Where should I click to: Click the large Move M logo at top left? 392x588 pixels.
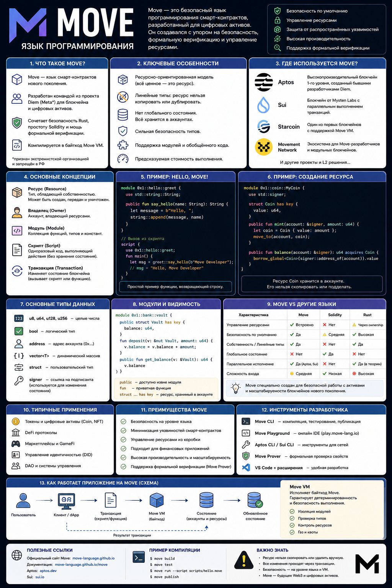[28, 25]
